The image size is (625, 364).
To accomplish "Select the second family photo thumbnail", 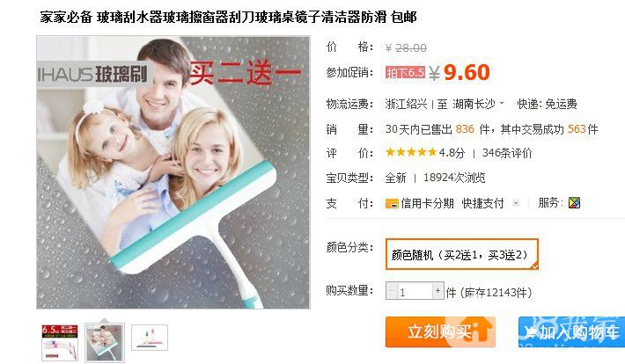I will pyautogui.click(x=105, y=343).
